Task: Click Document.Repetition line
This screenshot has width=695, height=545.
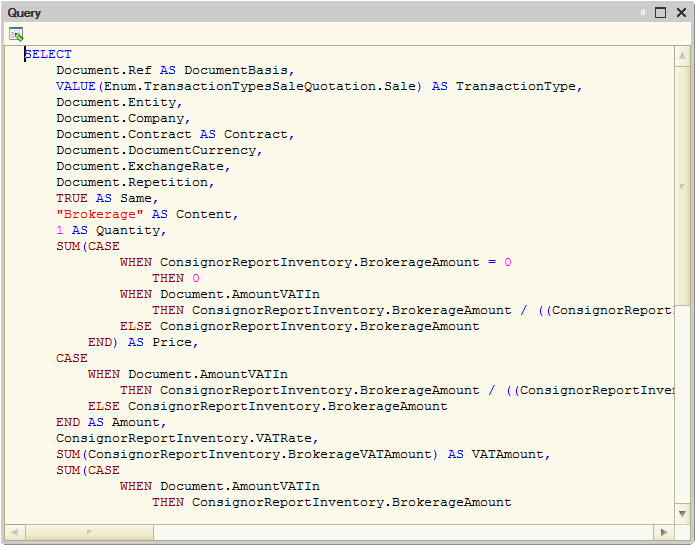Action: [135, 182]
